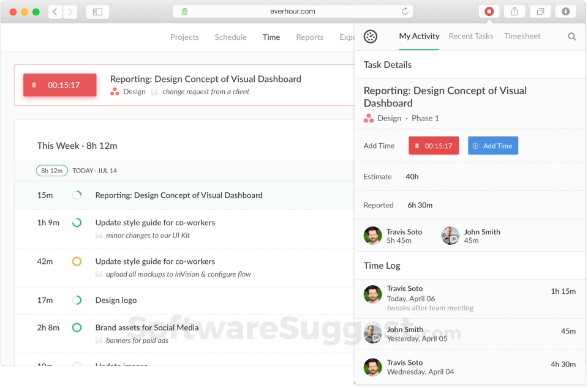Click Travis Soto's avatar on Wednesday, April 04 log

(x=373, y=367)
